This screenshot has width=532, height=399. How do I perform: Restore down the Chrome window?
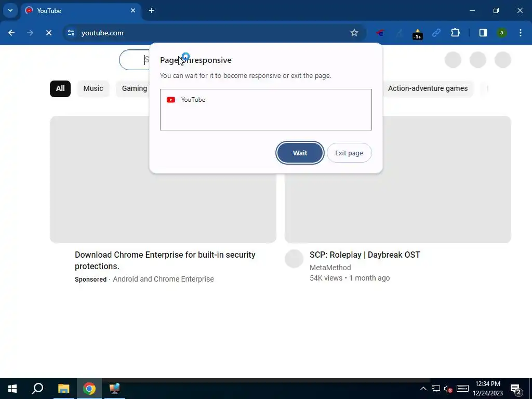pyautogui.click(x=496, y=10)
